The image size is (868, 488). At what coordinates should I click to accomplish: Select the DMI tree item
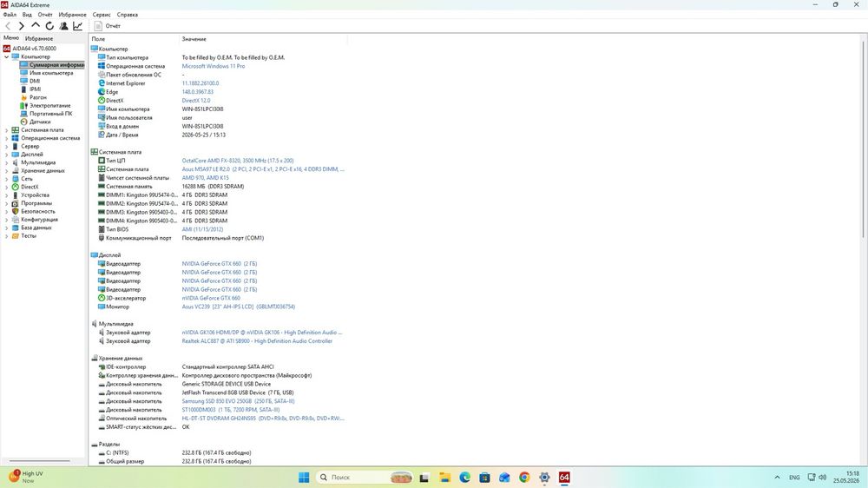coord(35,81)
